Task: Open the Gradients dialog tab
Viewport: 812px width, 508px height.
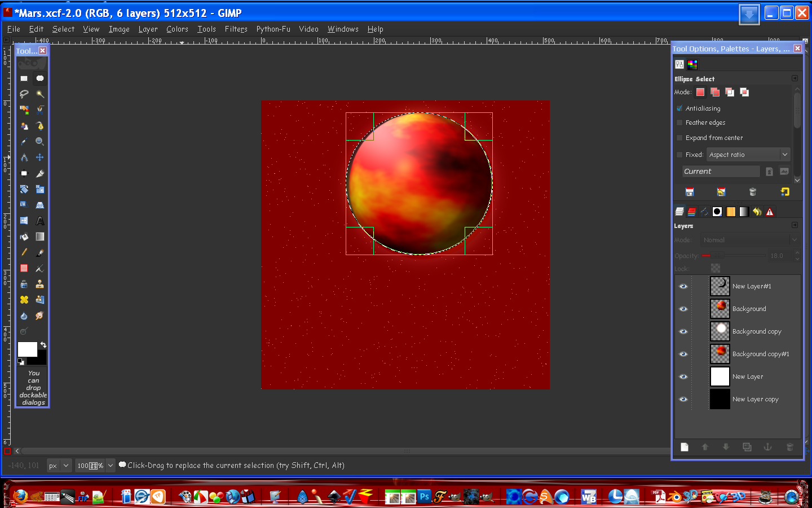Action: [x=744, y=212]
